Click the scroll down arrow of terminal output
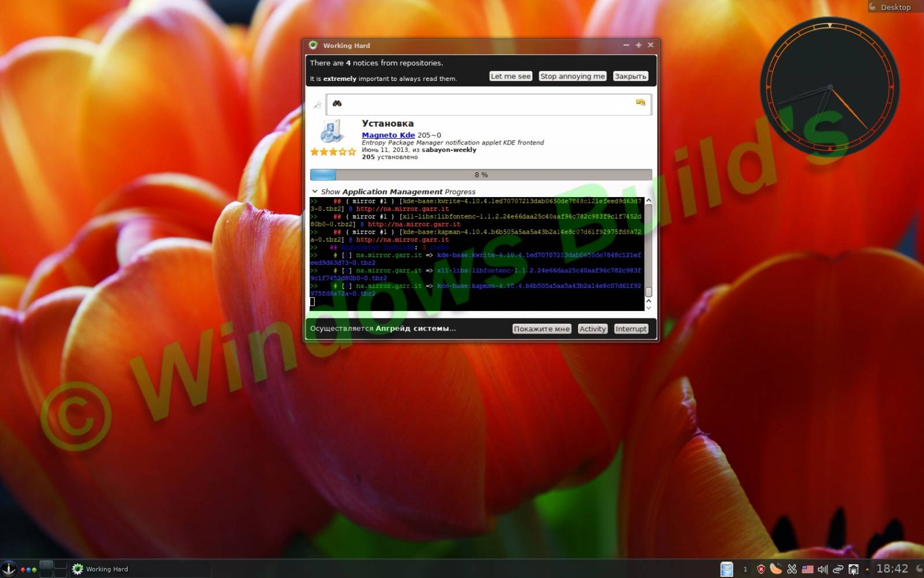Viewport: 924px width, 578px height. pos(649,307)
